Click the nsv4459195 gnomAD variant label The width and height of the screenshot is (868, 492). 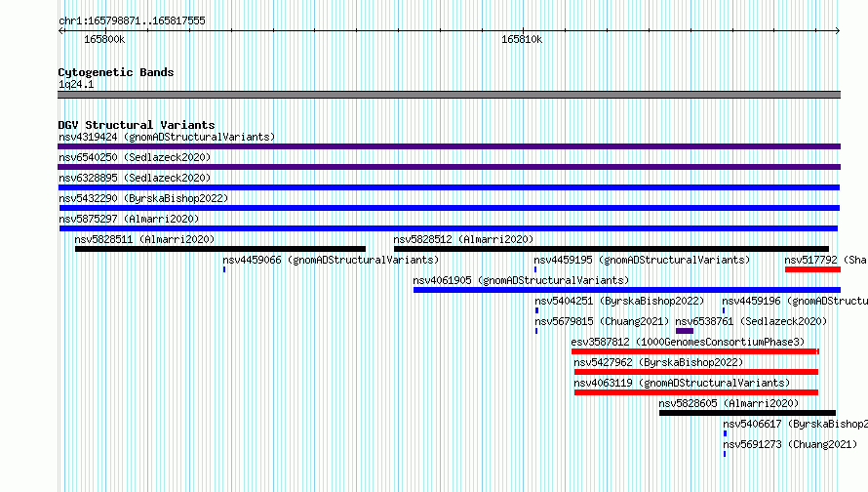pos(642,260)
